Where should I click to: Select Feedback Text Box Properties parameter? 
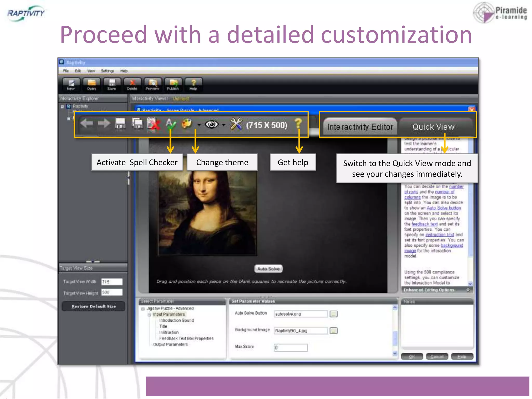pos(186,338)
